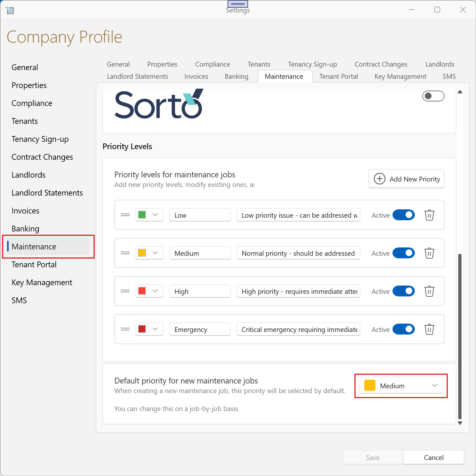476x476 pixels.
Task: Click the Add New Priority button
Action: point(406,179)
